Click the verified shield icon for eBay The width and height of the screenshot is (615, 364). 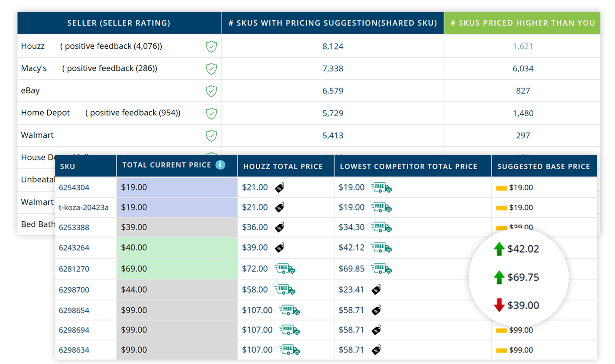click(211, 91)
